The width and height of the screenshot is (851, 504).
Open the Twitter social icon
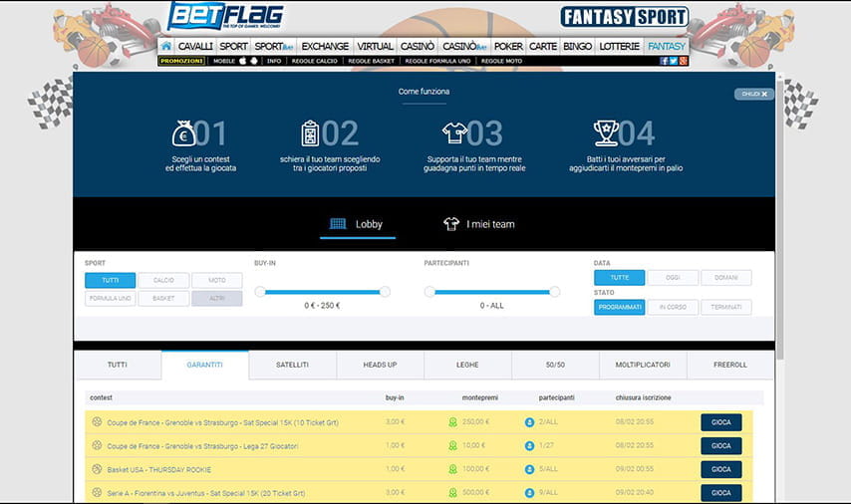coord(674,61)
